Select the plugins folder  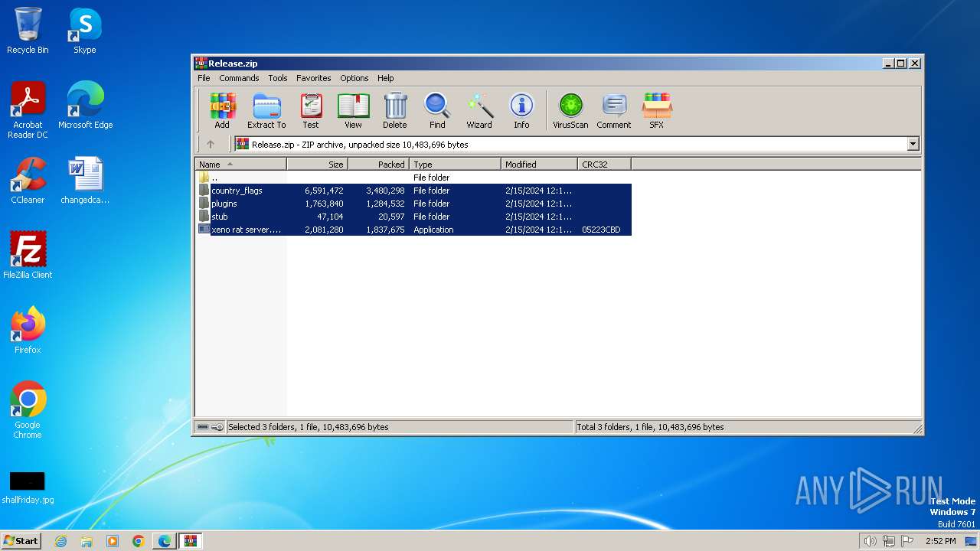(413, 204)
